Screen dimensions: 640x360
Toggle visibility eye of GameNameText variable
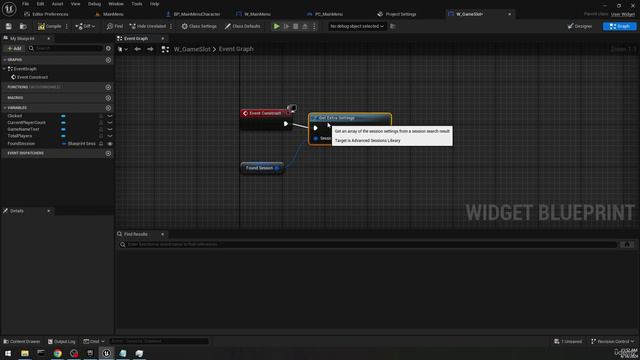[109, 129]
